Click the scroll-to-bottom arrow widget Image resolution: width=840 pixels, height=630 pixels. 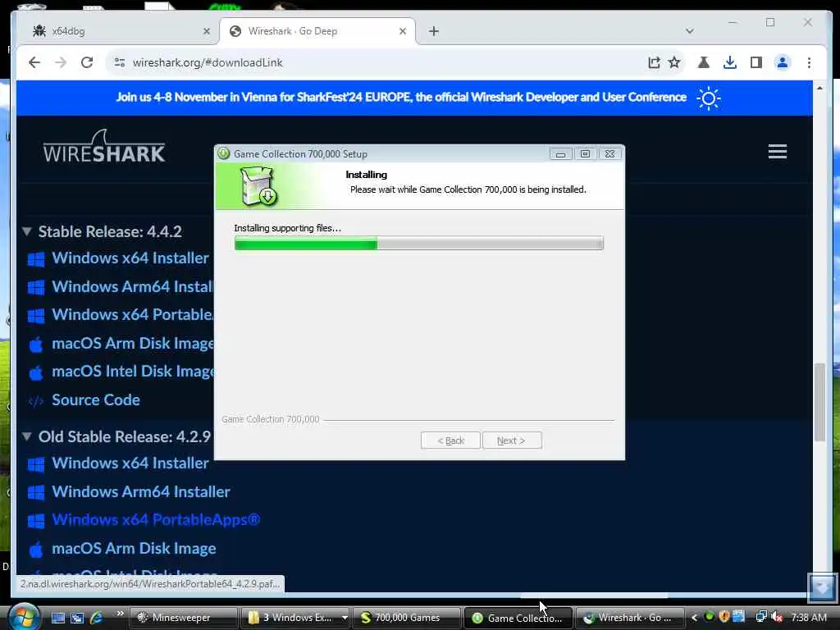coord(822,587)
